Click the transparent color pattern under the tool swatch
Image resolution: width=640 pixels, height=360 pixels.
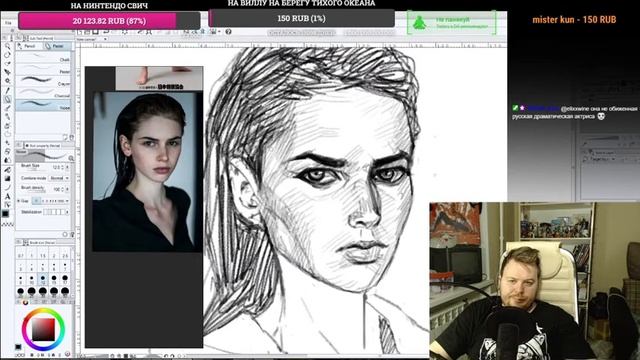7,224
